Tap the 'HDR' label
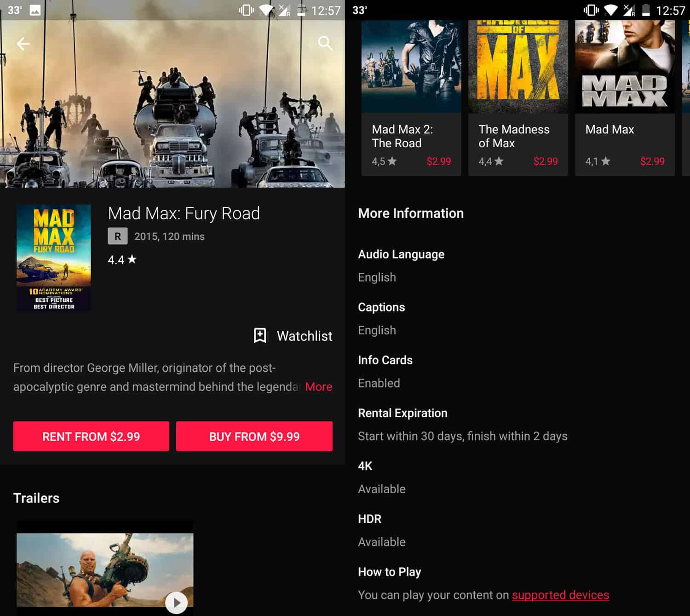This screenshot has height=616, width=690. 369,519
